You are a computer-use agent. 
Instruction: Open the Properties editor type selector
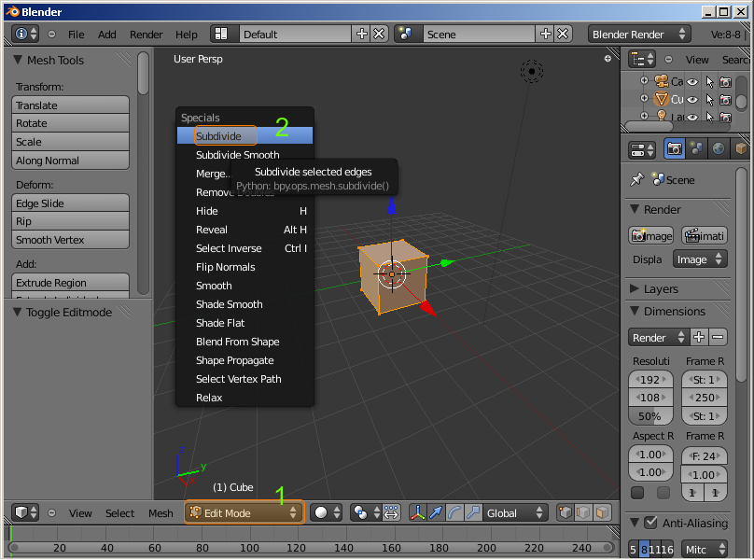tap(642, 149)
